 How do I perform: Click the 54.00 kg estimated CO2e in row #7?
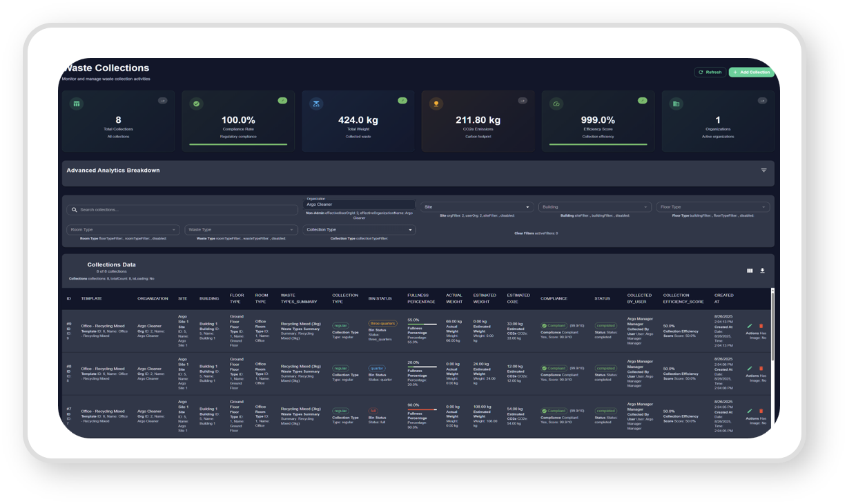point(515,409)
